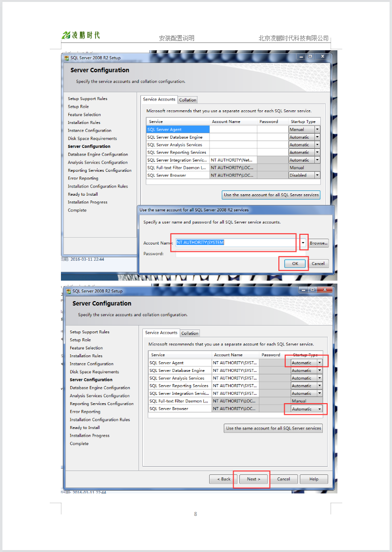Click setup icon in title bar above the account dialog
The height and width of the screenshot is (552, 392).
[66, 58]
